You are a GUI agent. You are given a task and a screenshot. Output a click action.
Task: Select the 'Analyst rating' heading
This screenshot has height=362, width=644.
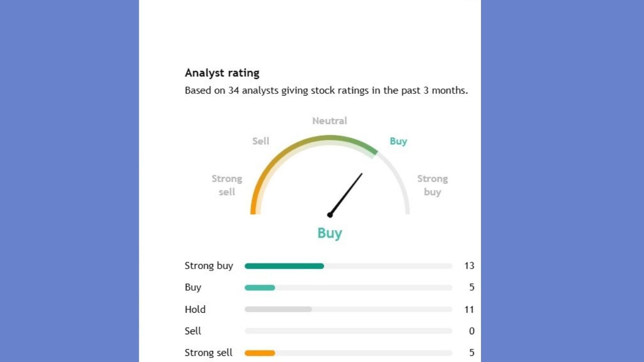pos(222,73)
